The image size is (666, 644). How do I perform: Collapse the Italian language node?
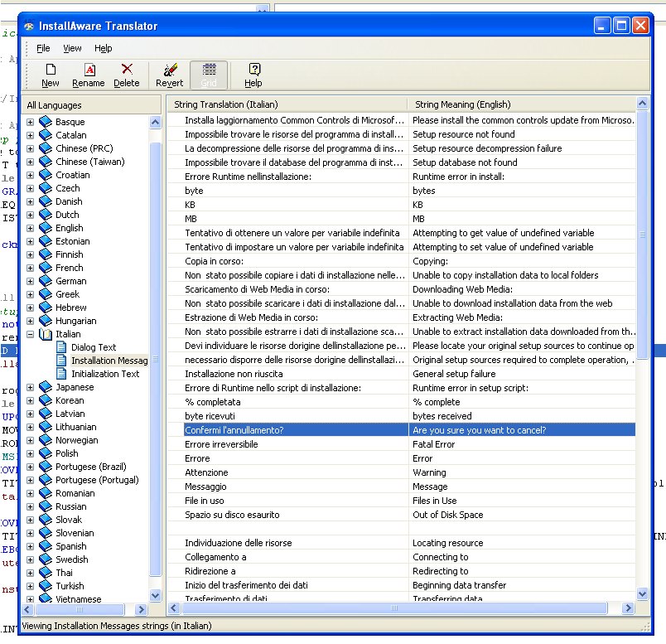(30, 334)
